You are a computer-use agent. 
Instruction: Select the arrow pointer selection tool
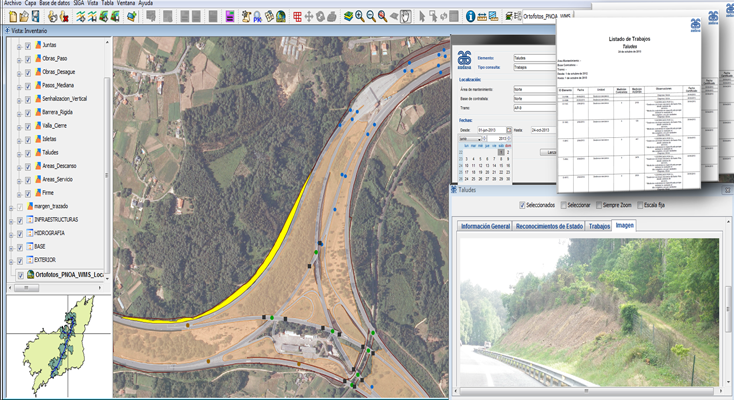(x=423, y=16)
